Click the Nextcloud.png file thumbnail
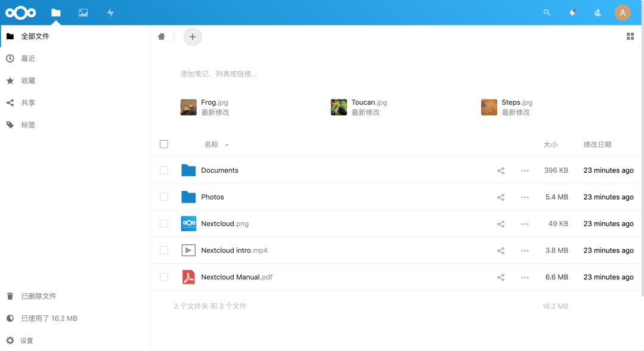The width and height of the screenshot is (644, 351). click(188, 223)
